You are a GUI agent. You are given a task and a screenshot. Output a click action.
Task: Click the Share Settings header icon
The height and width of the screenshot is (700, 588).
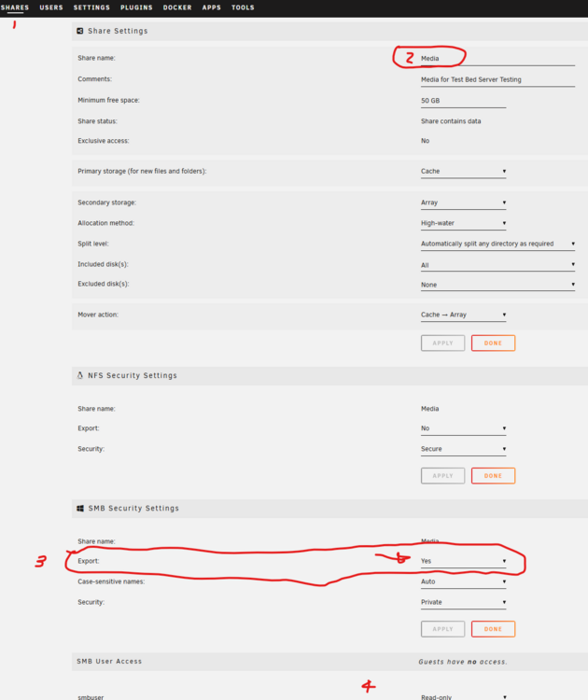tap(80, 31)
